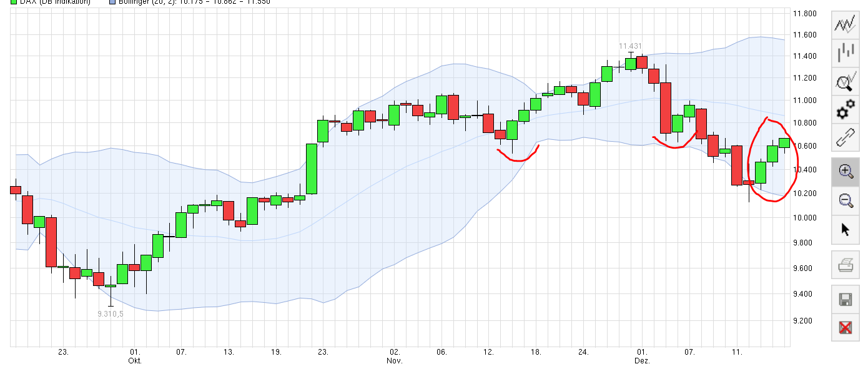Click the blue Bollinger legend swatch
The image size is (868, 374).
coord(112,2)
